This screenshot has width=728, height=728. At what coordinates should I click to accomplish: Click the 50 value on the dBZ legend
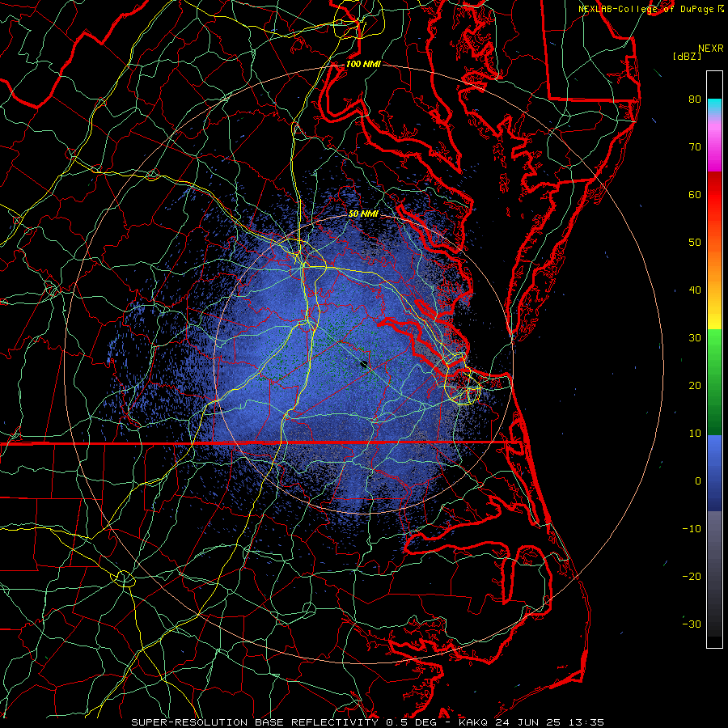695,243
